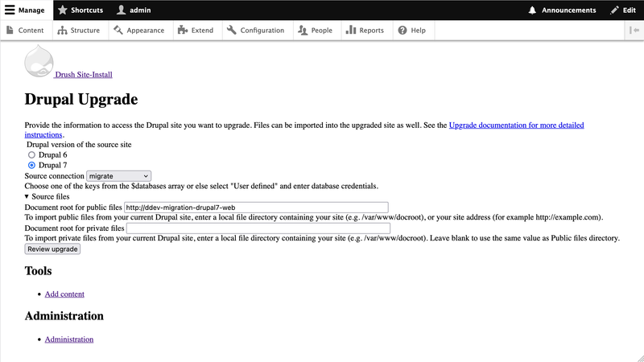Select the Drupal 6 radio button

pyautogui.click(x=32, y=154)
